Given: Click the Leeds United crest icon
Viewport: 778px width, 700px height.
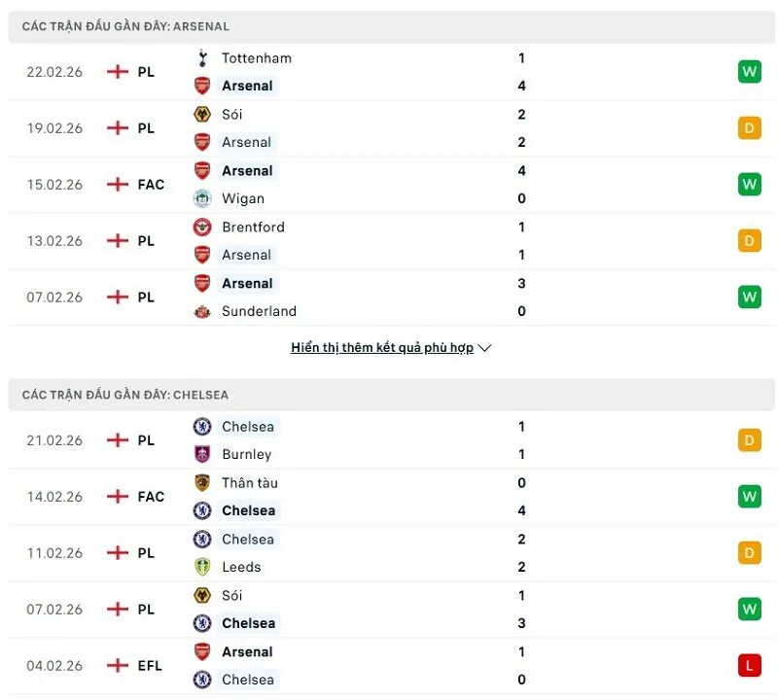Looking at the screenshot, I should click(203, 567).
